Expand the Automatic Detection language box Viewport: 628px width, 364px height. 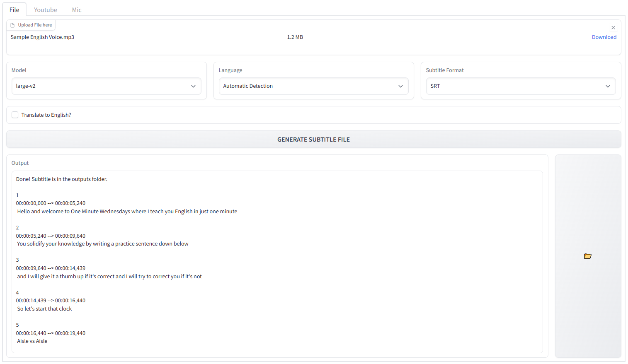click(307, 86)
